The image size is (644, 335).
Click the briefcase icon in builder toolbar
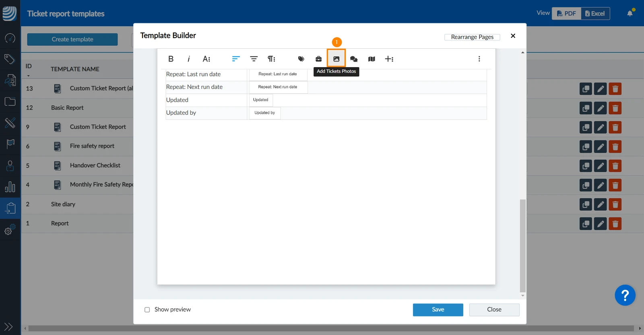pos(318,59)
